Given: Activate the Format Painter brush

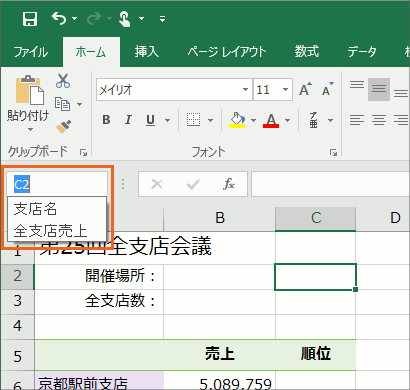Looking at the screenshot, I should point(63,127).
